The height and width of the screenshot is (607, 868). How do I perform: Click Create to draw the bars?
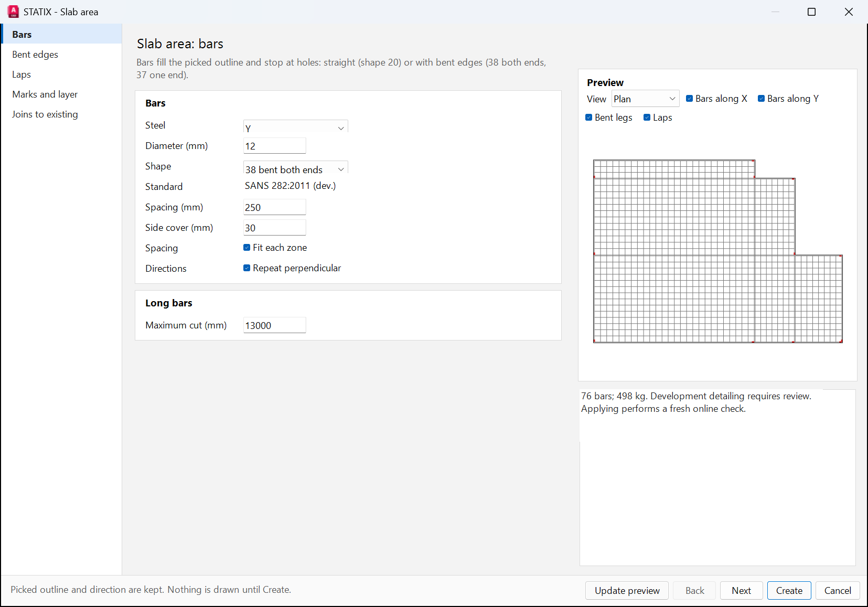pos(789,590)
